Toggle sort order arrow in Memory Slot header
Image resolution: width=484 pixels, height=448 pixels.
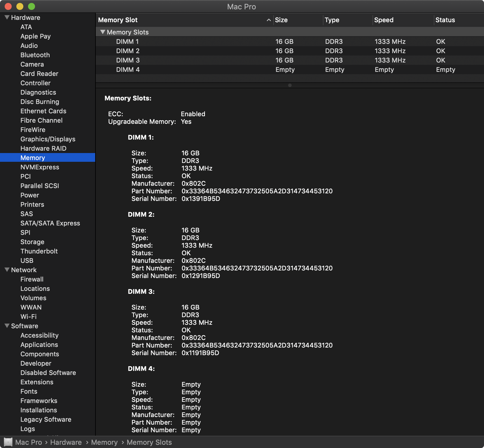[x=269, y=20]
